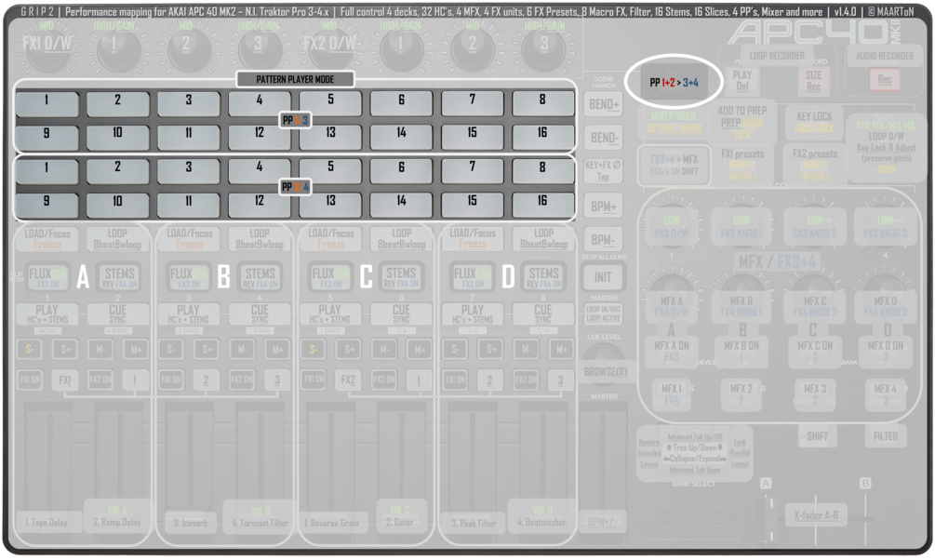This screenshot has height=560, width=935.
Task: Toggle deck A STEMS REV button
Action: coord(119,277)
